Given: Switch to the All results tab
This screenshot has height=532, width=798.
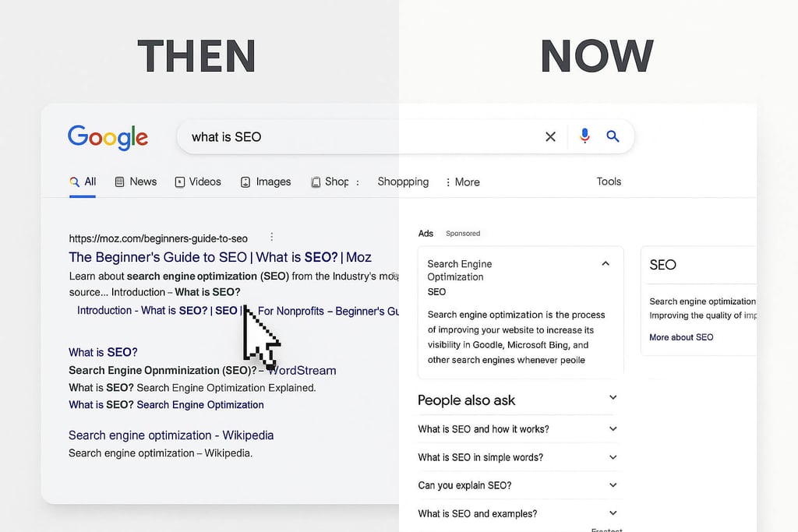Looking at the screenshot, I should [x=83, y=181].
